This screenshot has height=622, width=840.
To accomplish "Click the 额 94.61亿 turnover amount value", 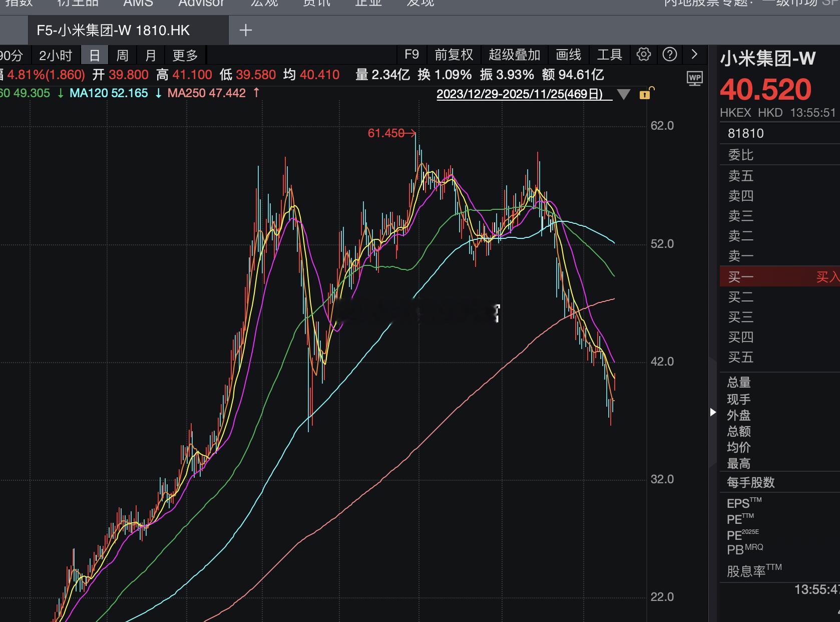I will coord(573,75).
